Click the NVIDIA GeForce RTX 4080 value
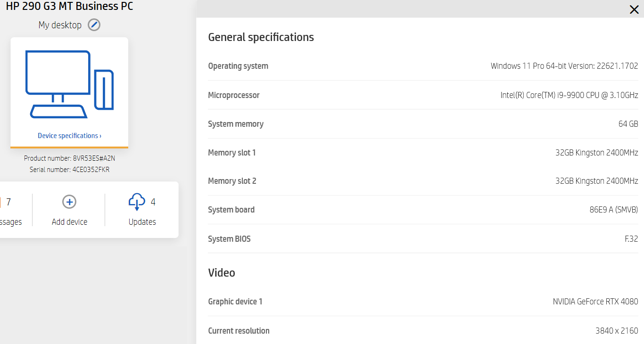This screenshot has height=344, width=644. [595, 302]
